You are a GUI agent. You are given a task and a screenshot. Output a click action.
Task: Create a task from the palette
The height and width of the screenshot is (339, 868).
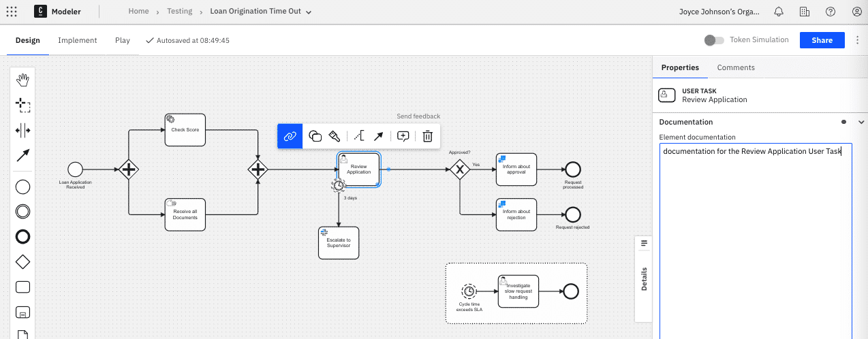click(22, 287)
